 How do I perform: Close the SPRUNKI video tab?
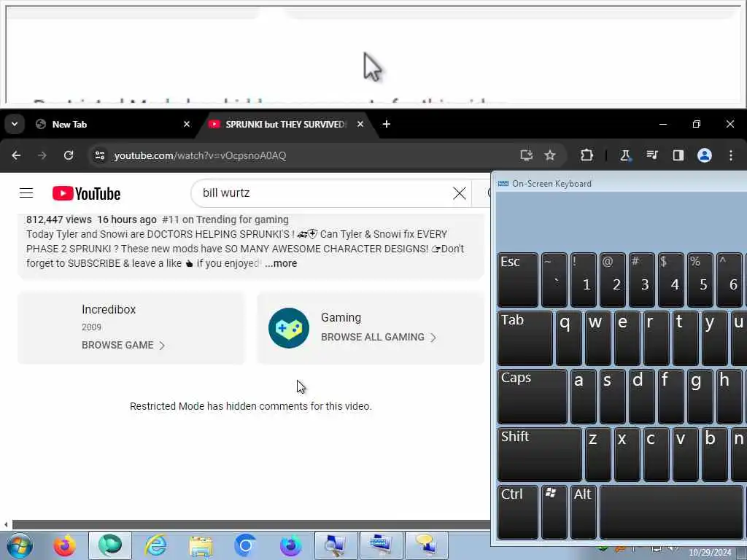[360, 124]
